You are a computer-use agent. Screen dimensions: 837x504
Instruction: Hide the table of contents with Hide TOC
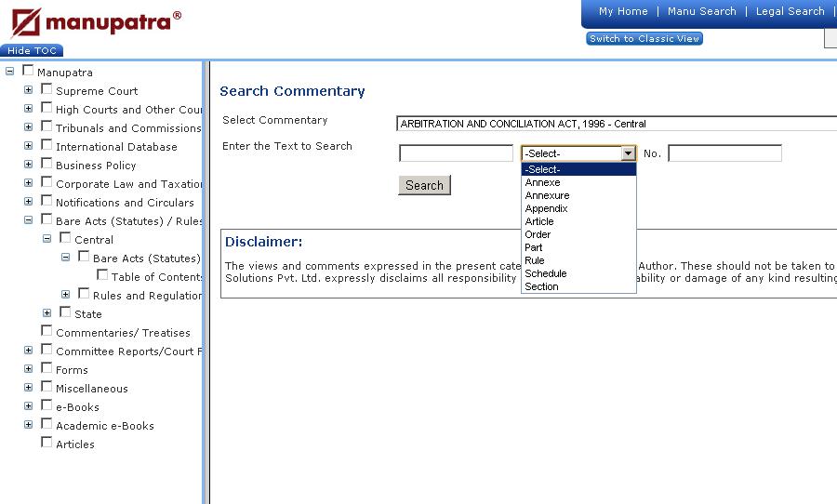(x=32, y=50)
